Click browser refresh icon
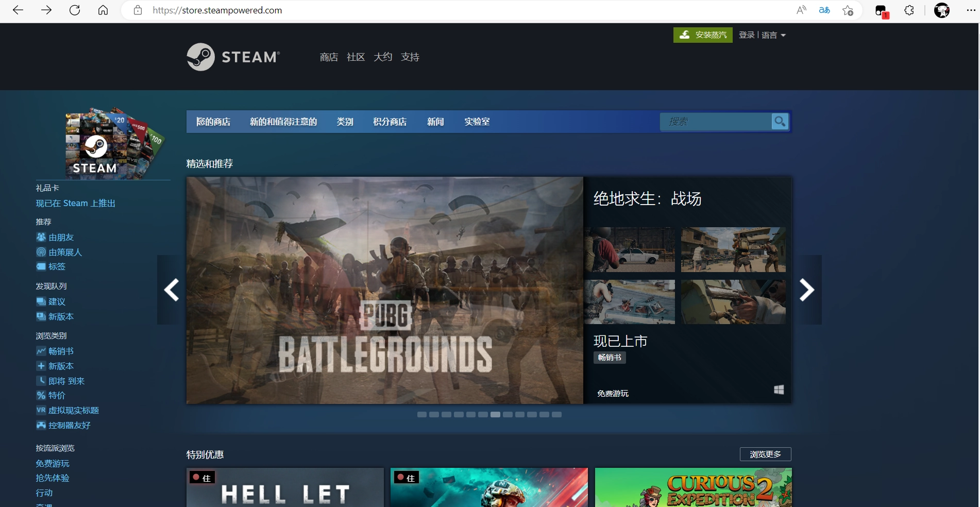This screenshot has height=507, width=980. click(75, 10)
